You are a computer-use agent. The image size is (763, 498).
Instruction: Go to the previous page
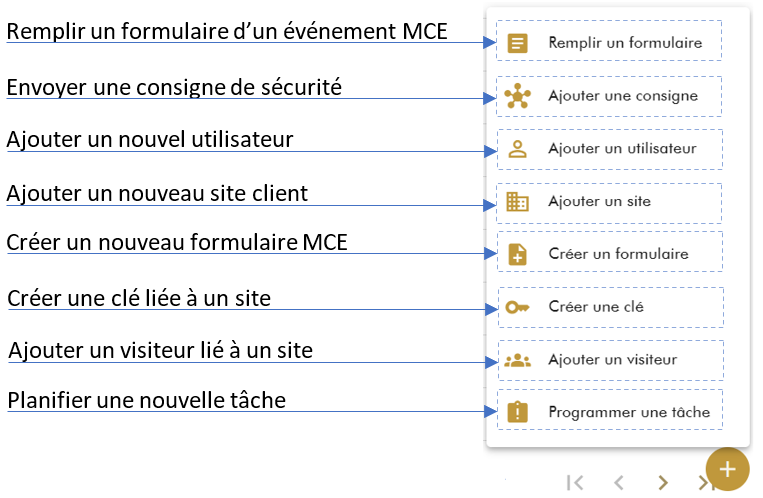tap(619, 483)
